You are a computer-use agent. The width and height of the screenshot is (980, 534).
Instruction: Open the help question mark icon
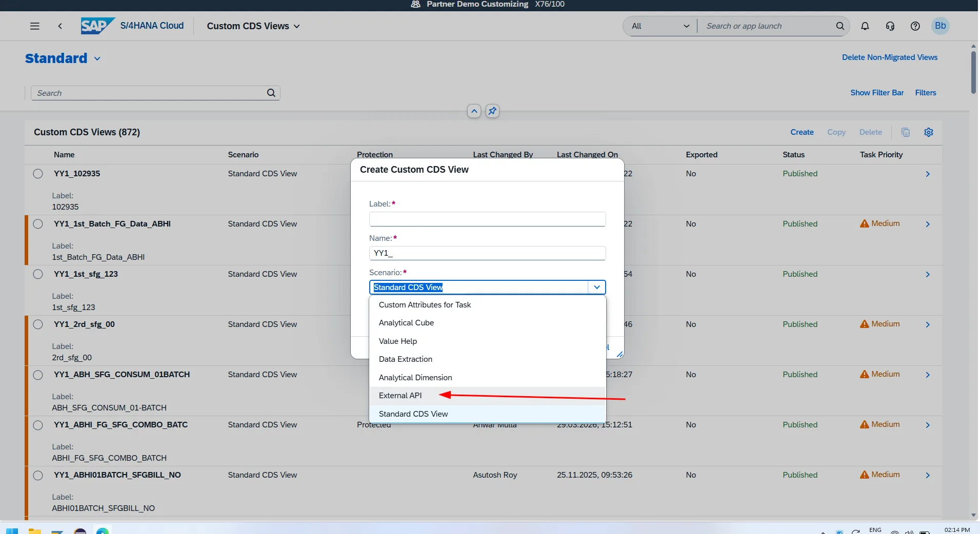(x=915, y=26)
